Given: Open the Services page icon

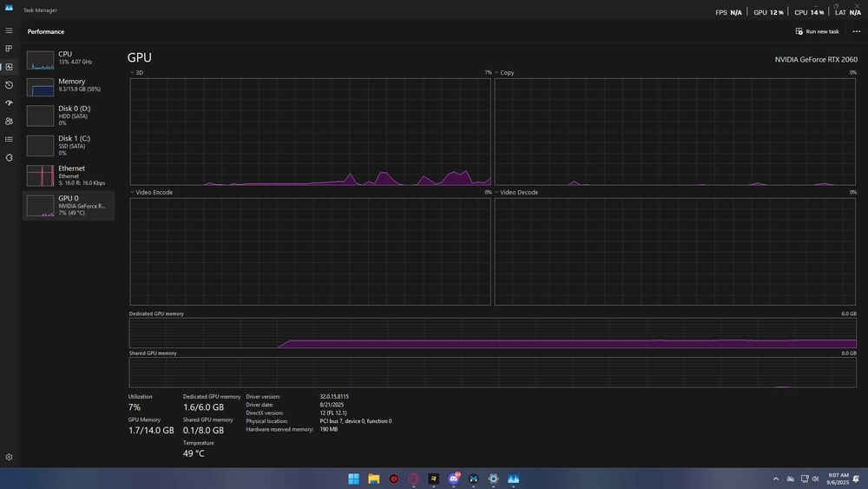Looking at the screenshot, I should click(x=9, y=158).
